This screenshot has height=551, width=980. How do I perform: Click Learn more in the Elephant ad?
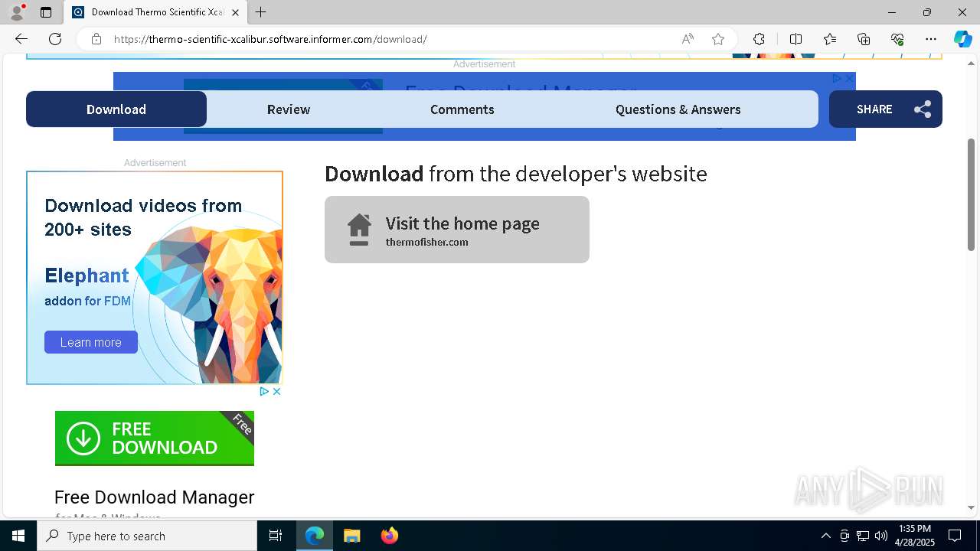click(91, 342)
